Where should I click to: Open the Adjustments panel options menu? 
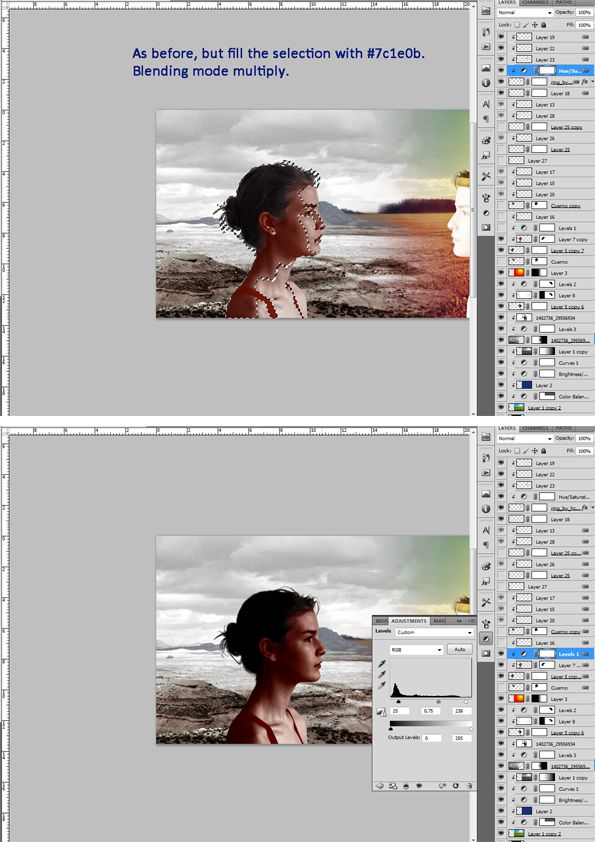pos(470,621)
